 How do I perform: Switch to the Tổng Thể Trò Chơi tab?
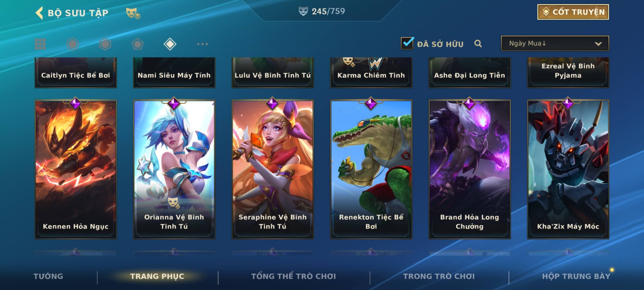click(294, 276)
